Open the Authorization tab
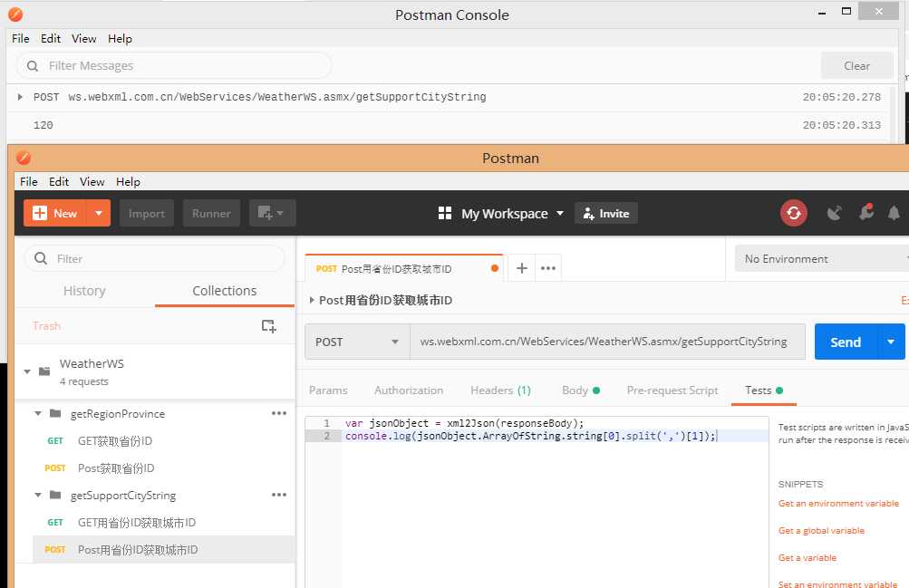 coord(409,390)
